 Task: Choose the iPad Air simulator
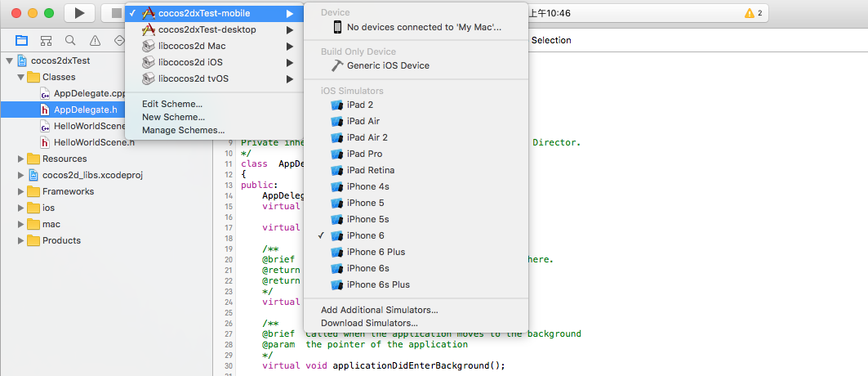point(416,121)
